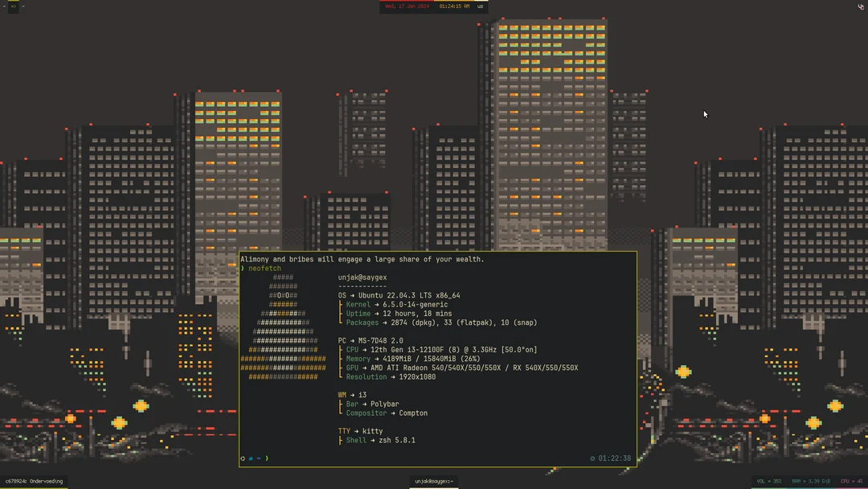This screenshot has height=489, width=868.
Task: Click the 01:24:15 AM time display
Action: pyautogui.click(x=452, y=6)
